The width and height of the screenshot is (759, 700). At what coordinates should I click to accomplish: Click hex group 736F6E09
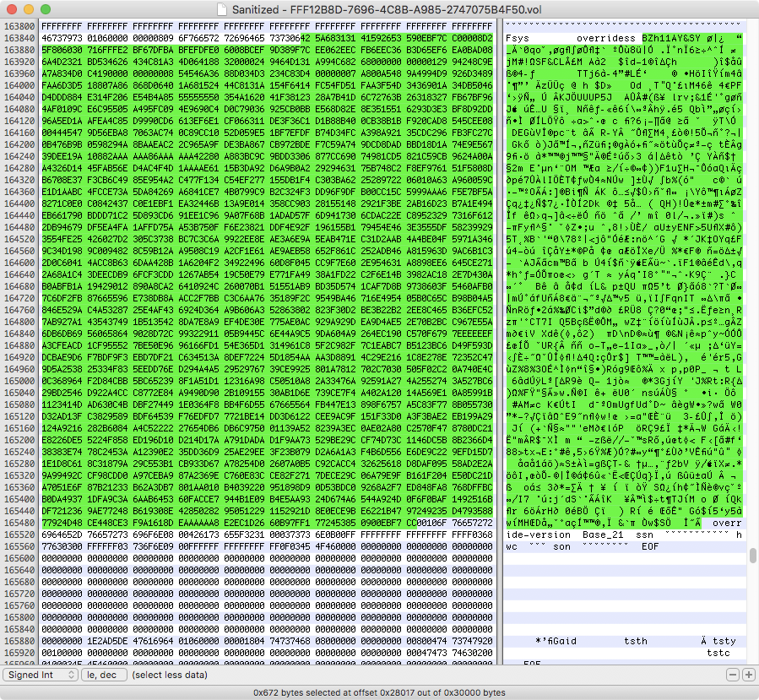(x=153, y=546)
